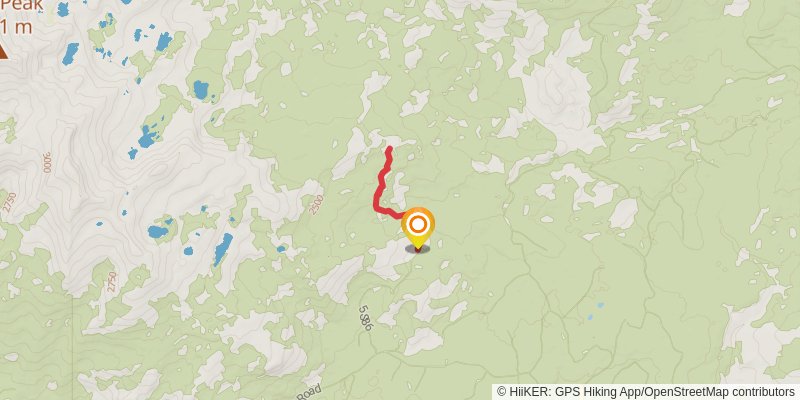Image resolution: width=800 pixels, height=400 pixels.
Task: Click the road number label near 5386
Action: (364, 318)
